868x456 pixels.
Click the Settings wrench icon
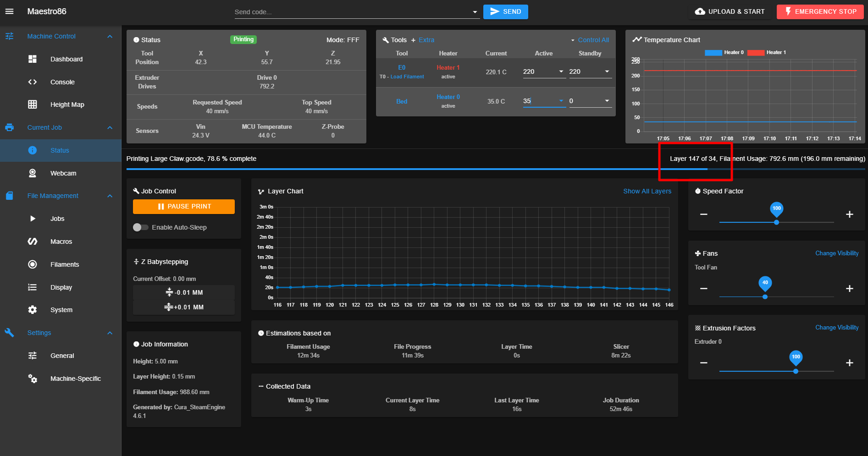point(9,333)
